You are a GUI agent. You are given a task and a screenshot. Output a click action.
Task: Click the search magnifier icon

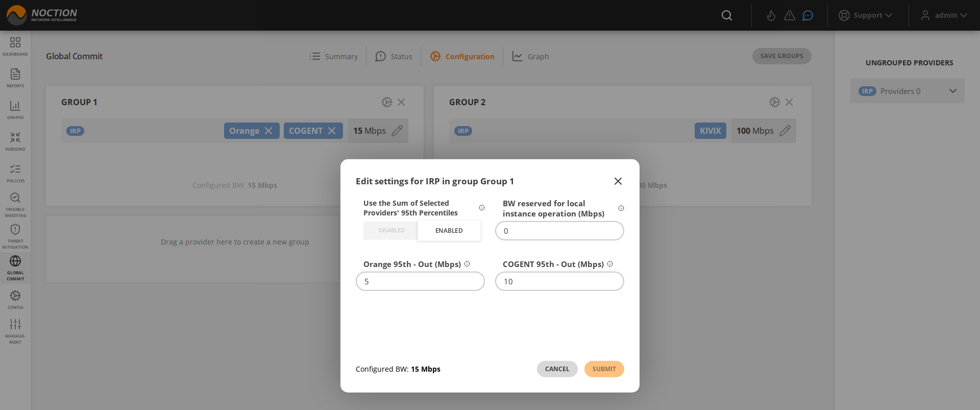(727, 15)
